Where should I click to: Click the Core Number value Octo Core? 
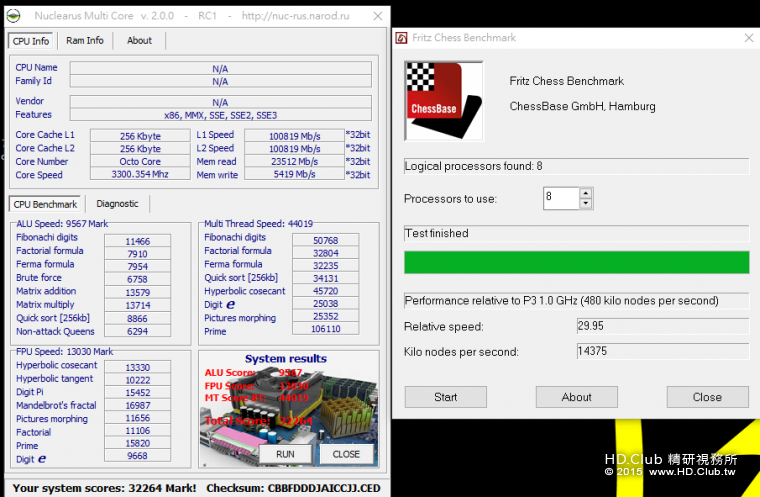pos(140,161)
